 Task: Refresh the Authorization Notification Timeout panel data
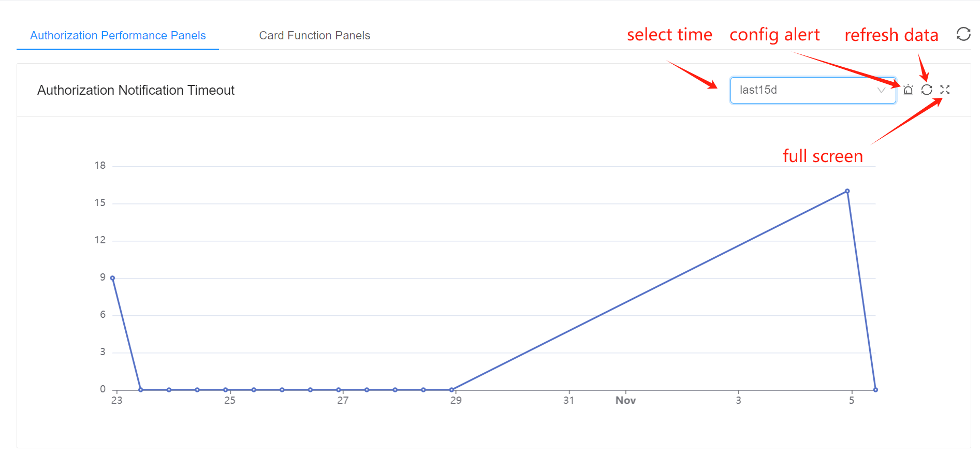[x=927, y=90]
